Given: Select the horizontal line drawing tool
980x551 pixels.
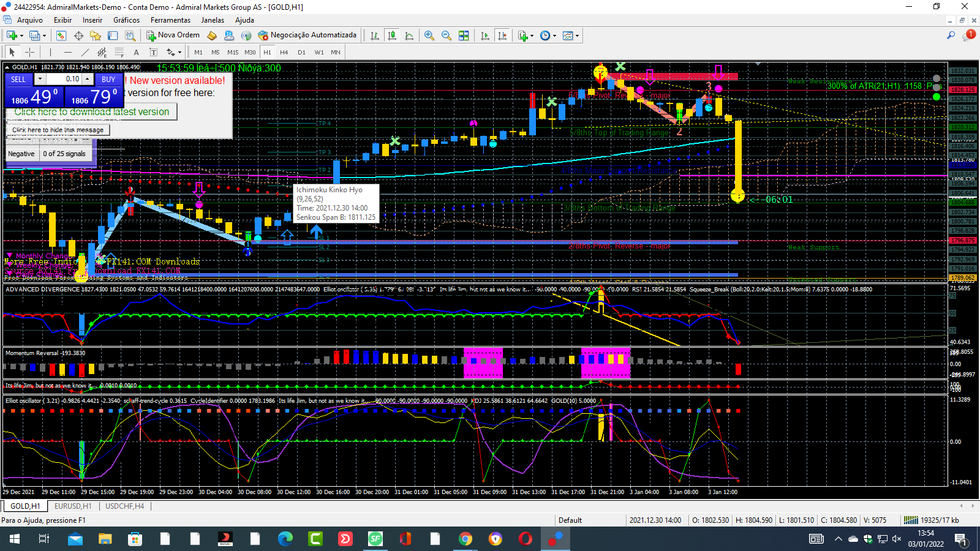Looking at the screenshot, I should pos(67,52).
